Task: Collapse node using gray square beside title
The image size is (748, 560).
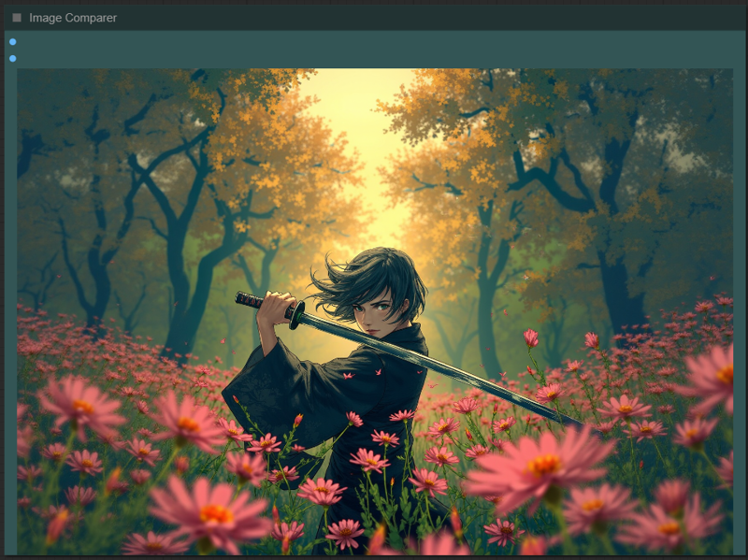Action: click(x=17, y=18)
